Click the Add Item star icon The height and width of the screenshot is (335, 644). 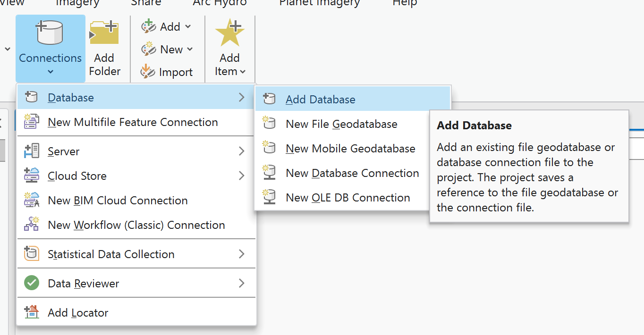pyautogui.click(x=229, y=33)
